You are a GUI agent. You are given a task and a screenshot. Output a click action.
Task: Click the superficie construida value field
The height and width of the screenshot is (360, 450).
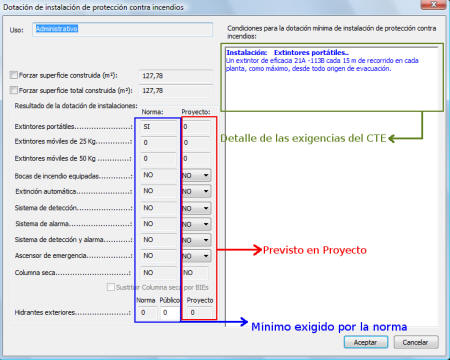tap(176, 76)
